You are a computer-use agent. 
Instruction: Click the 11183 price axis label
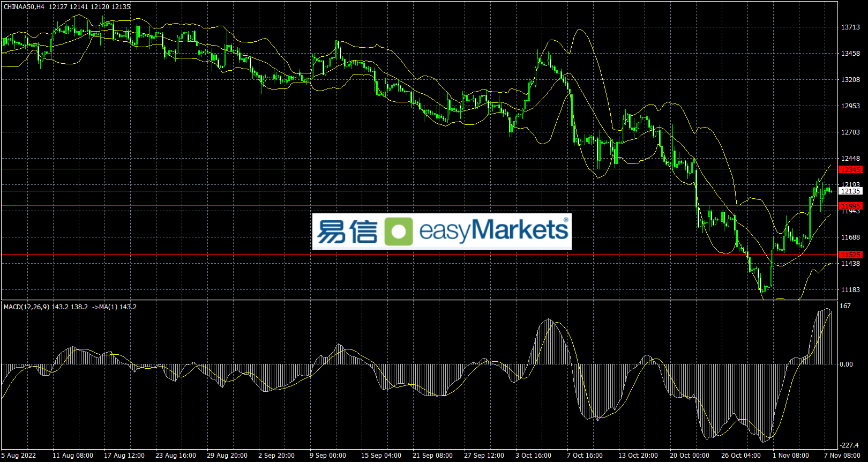coord(850,290)
